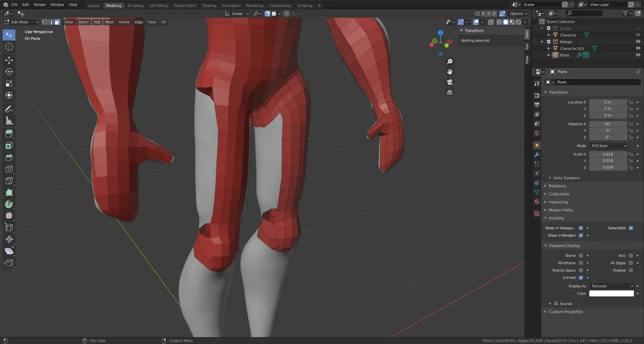Select the Select Box tool
The height and width of the screenshot is (344, 644).
[9, 35]
